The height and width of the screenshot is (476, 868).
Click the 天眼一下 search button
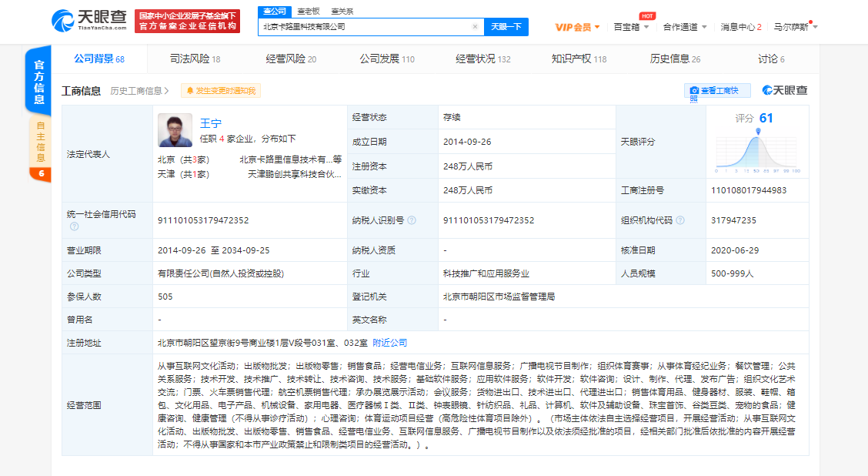[506, 27]
